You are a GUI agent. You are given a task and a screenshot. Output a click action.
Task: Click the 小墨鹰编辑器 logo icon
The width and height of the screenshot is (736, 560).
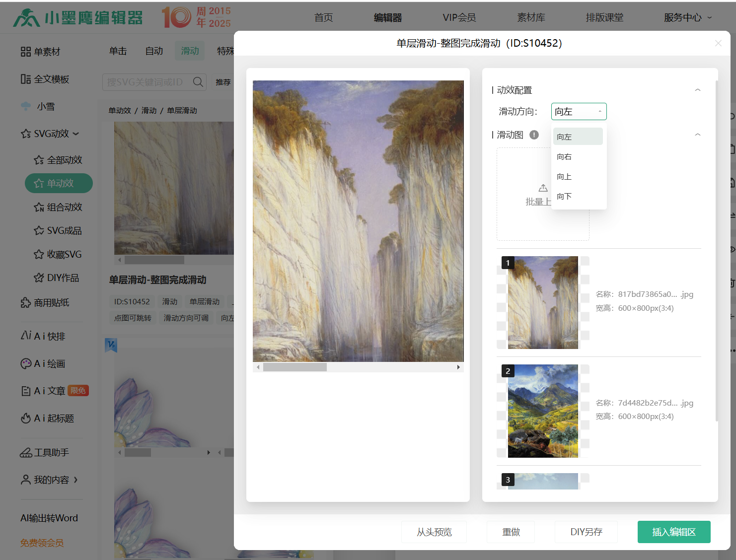point(26,18)
